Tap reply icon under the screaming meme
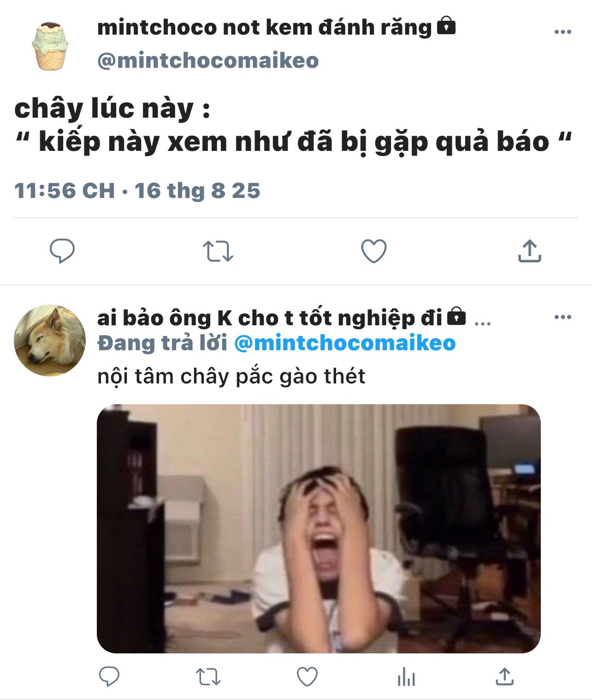The width and height of the screenshot is (592, 700). [x=109, y=677]
